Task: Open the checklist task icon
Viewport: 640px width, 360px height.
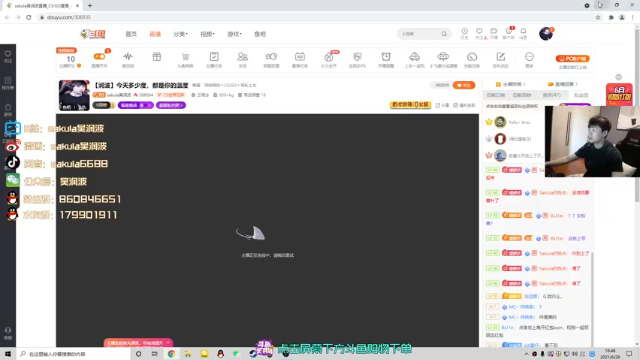Action: tap(214, 57)
